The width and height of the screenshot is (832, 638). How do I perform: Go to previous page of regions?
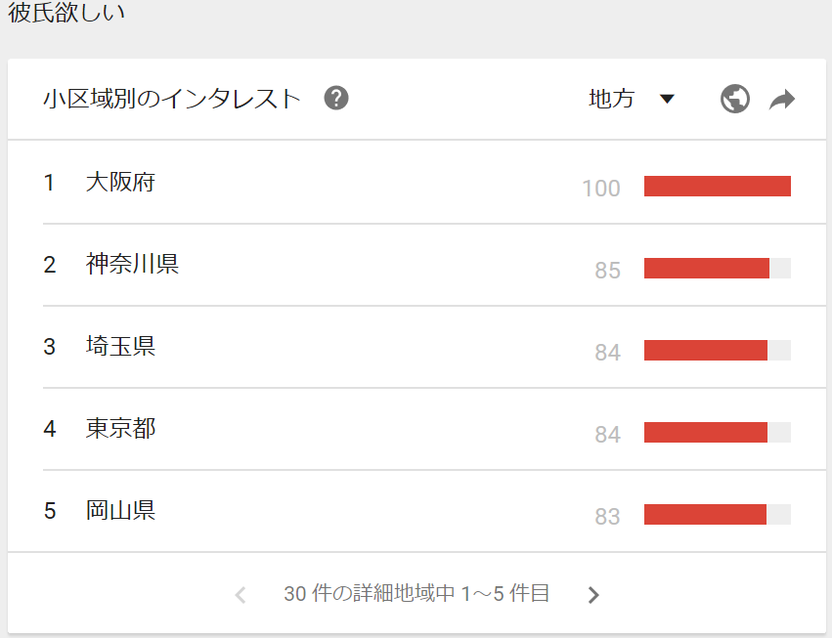tap(240, 594)
